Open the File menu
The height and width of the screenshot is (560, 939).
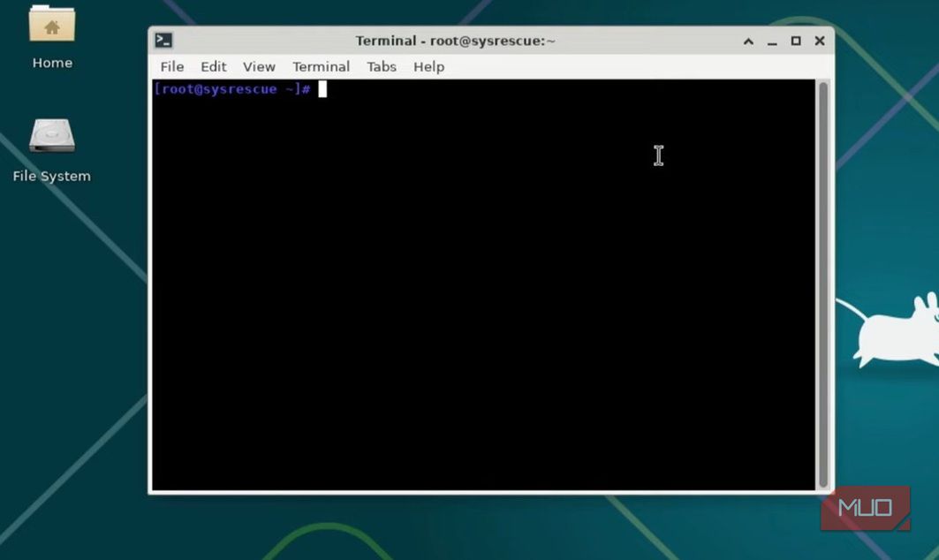point(172,66)
